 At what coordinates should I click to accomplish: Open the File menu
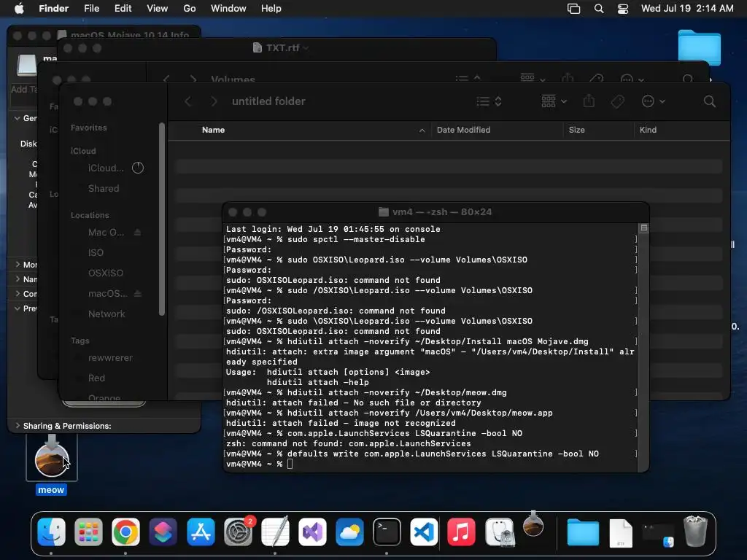(x=91, y=8)
